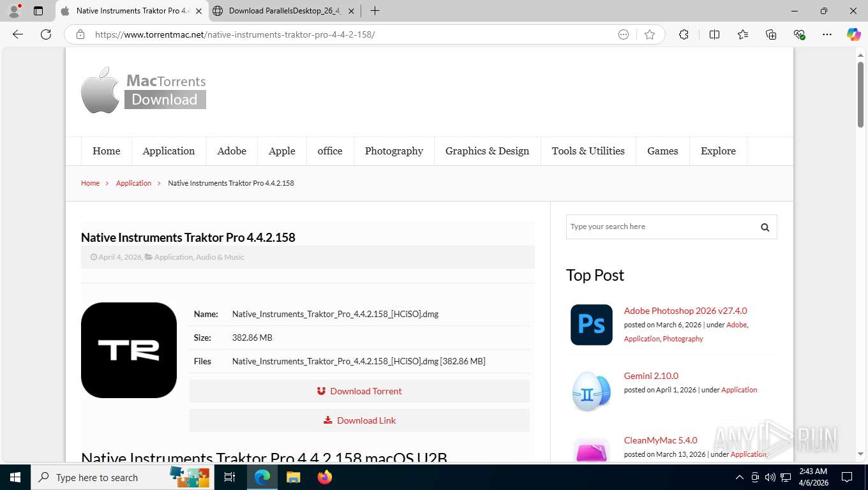Click the Download Torrent button
Screen dimensions: 868x490
click(x=359, y=391)
